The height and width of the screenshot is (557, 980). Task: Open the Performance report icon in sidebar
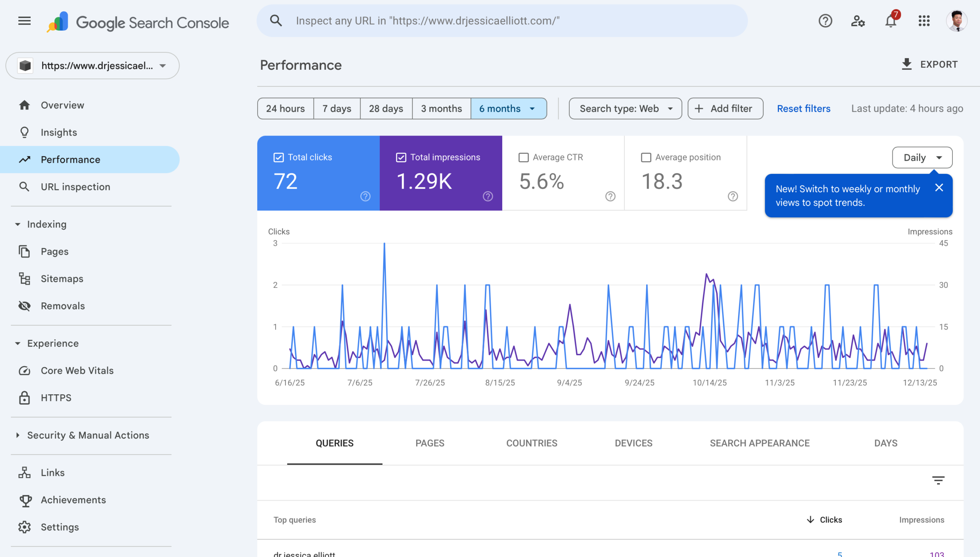pyautogui.click(x=24, y=160)
